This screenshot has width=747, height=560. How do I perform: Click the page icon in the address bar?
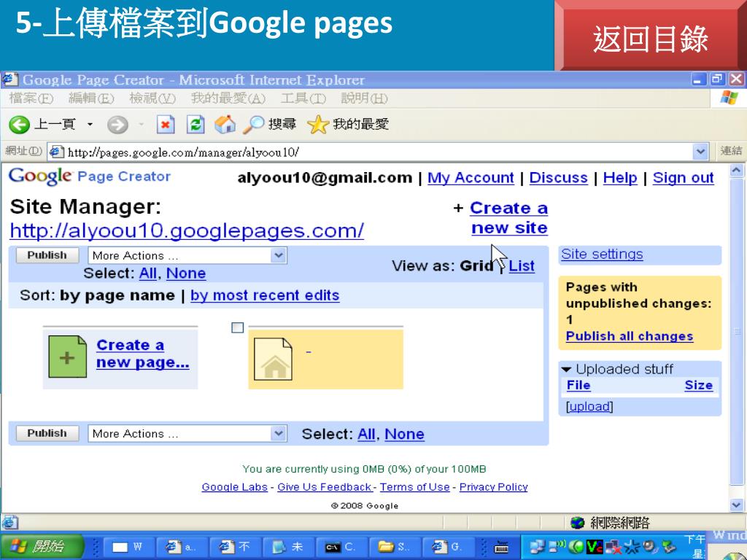tap(57, 152)
